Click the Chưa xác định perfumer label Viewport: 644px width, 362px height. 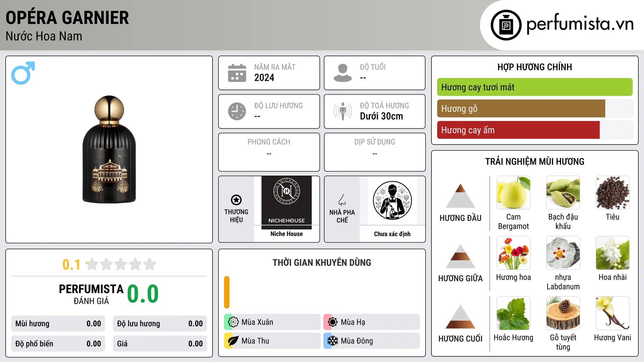click(x=392, y=234)
